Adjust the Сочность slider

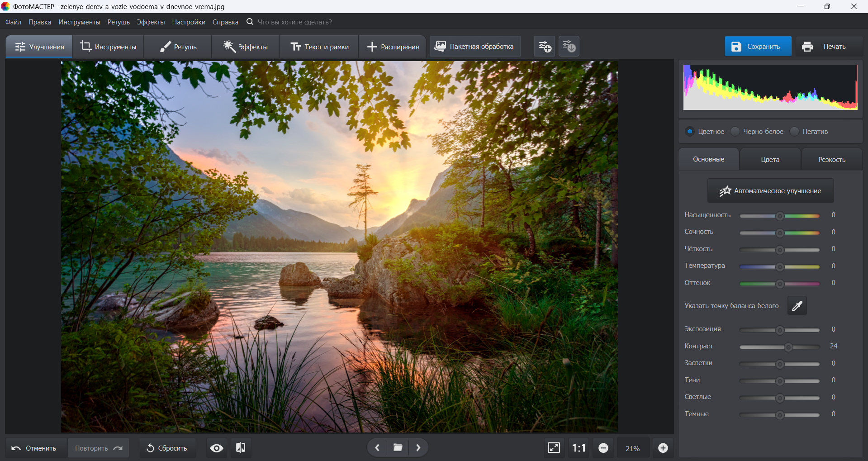(x=779, y=233)
